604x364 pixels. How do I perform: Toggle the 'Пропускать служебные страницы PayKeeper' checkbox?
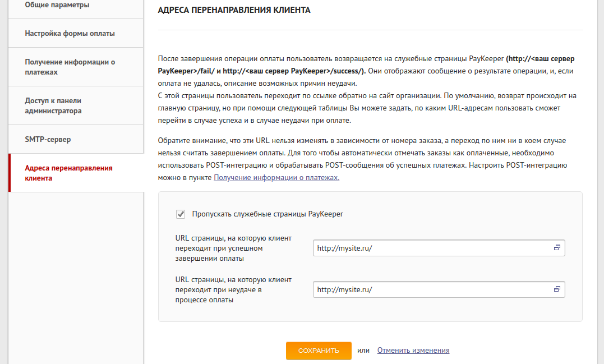point(181,214)
